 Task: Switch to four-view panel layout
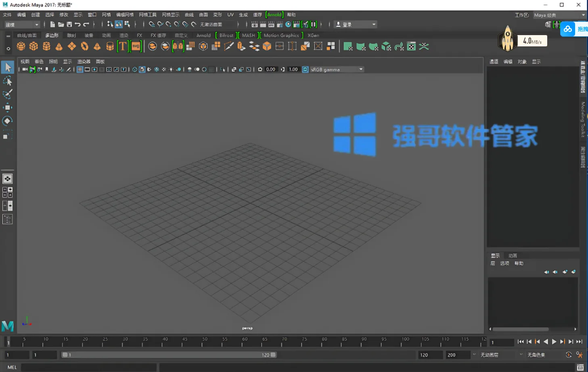(x=8, y=192)
